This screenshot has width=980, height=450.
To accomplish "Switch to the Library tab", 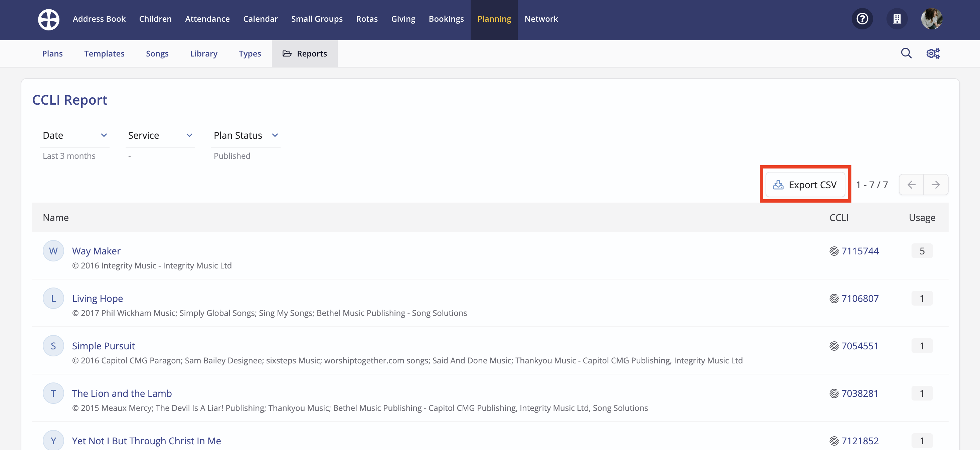I will (203, 54).
